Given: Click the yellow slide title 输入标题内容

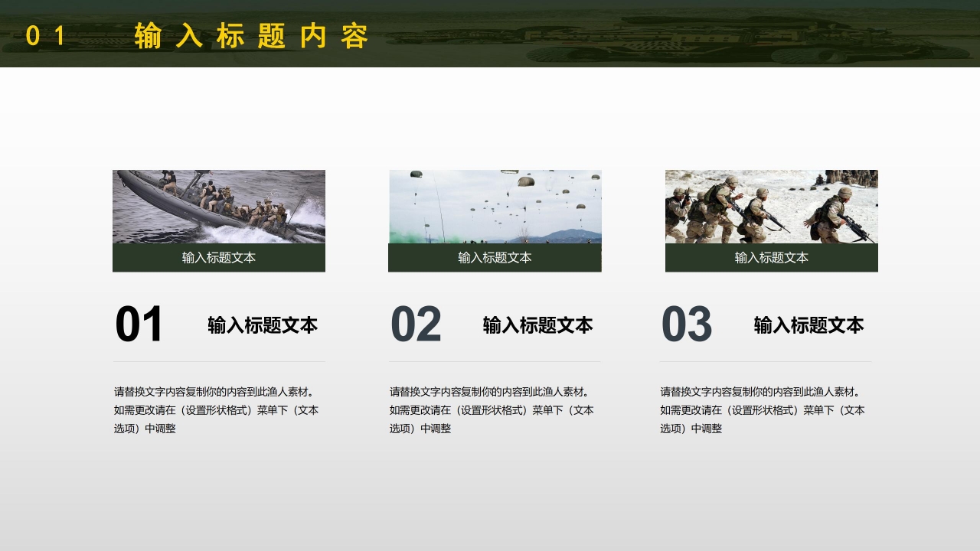Looking at the screenshot, I should (x=251, y=36).
